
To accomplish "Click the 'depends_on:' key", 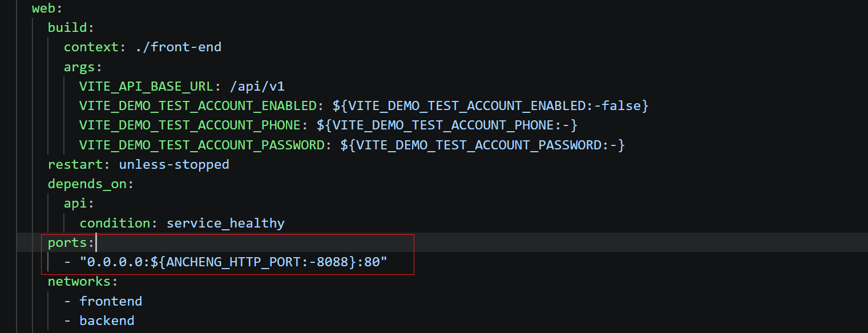I will point(90,184).
